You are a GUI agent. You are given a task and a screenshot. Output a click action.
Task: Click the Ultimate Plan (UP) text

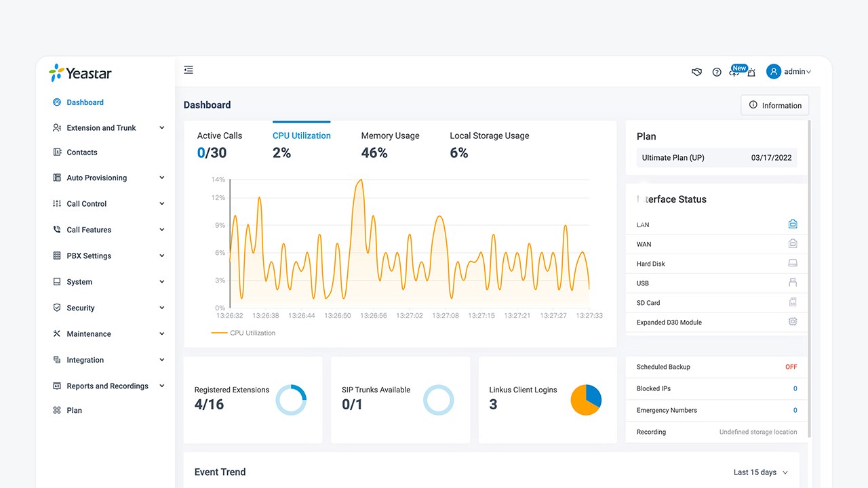coord(673,158)
